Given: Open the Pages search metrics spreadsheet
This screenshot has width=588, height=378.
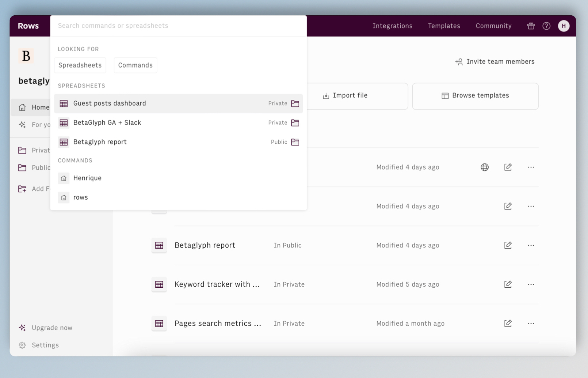Looking at the screenshot, I should click(x=218, y=324).
